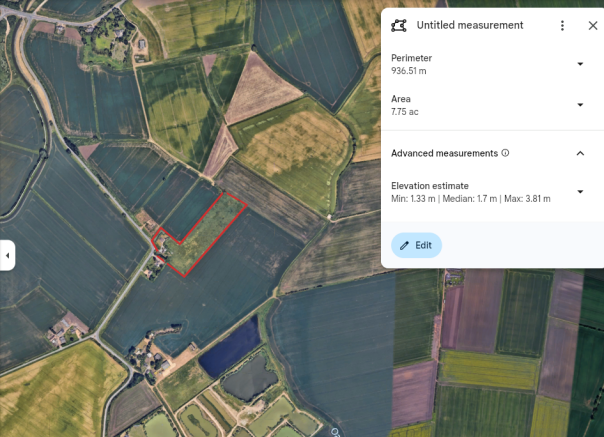Click the pencil icon on Edit button
The height and width of the screenshot is (437, 604).
click(x=405, y=245)
